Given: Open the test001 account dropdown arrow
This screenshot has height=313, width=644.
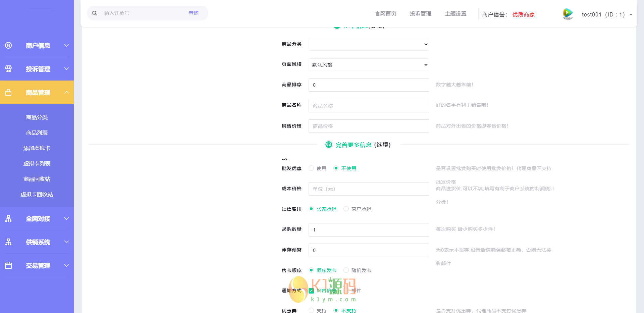Looking at the screenshot, I should click(631, 14).
